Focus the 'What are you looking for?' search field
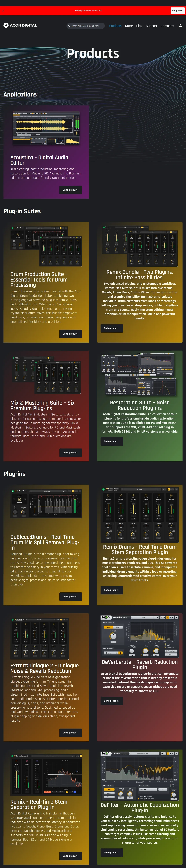 (86, 26)
